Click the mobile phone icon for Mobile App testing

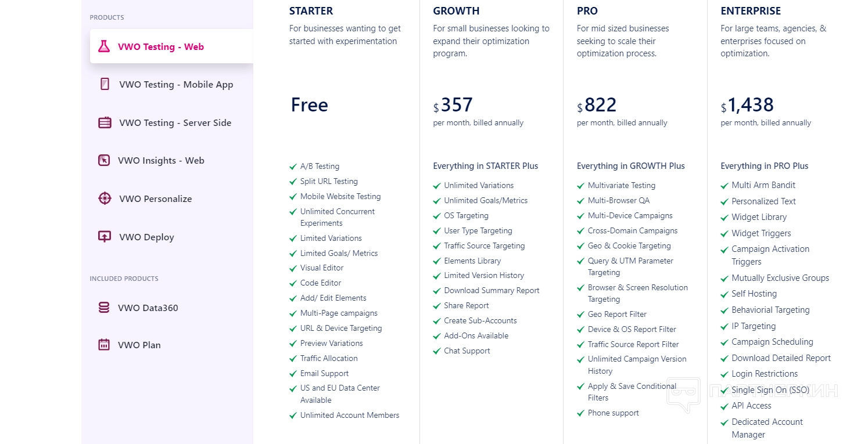coord(105,84)
